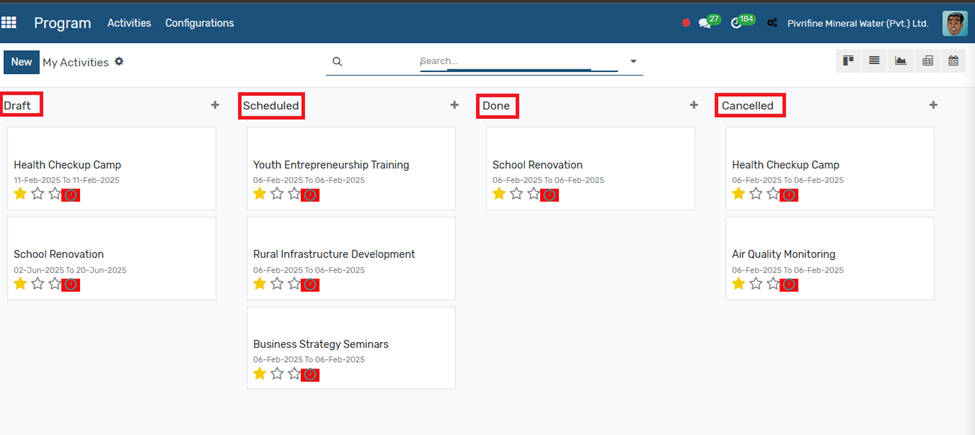Set first priority star on Air Quality Monitoring
The image size is (975, 435).
click(x=738, y=284)
